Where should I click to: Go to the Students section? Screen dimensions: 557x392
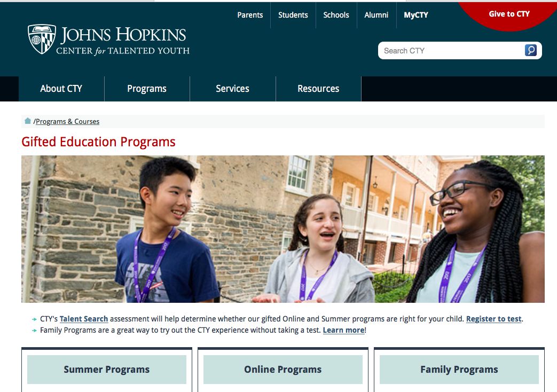[293, 15]
